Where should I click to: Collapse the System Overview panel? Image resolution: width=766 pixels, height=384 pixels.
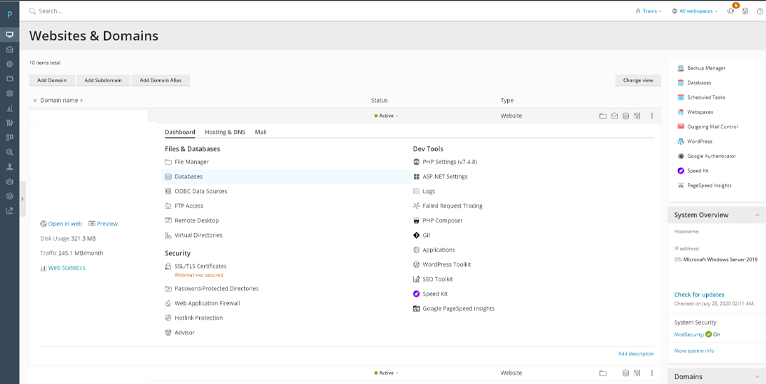[x=757, y=215]
